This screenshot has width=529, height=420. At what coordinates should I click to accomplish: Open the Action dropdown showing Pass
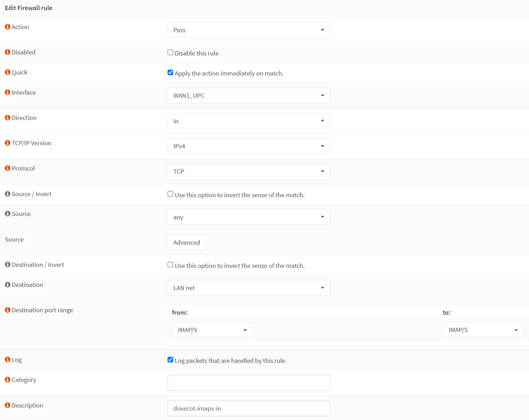pos(249,30)
